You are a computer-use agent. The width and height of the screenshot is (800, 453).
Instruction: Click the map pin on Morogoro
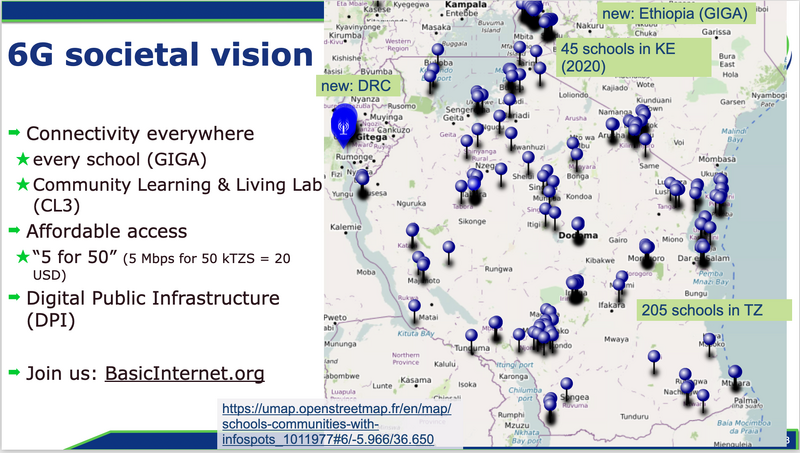647,253
